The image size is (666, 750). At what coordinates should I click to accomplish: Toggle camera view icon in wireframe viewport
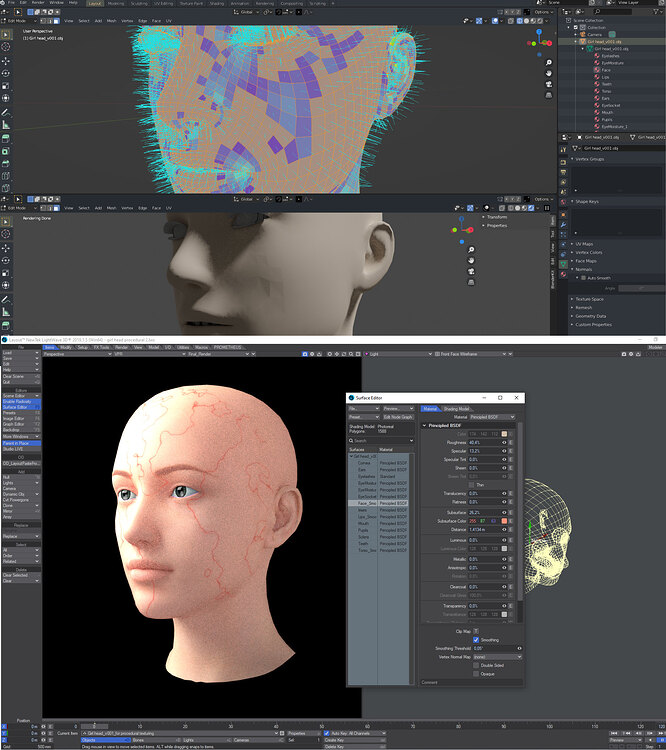549,84
